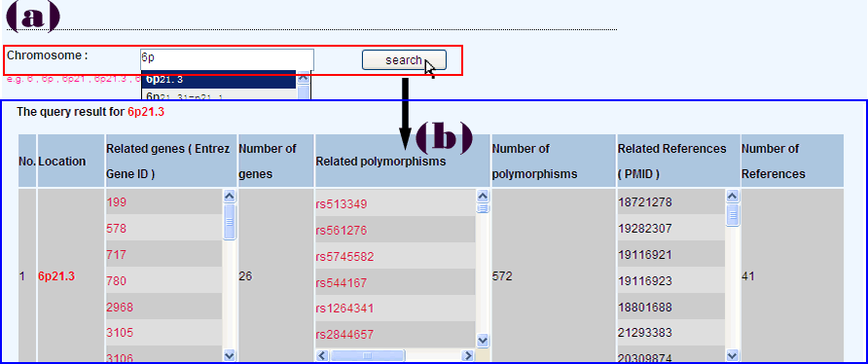The height and width of the screenshot is (364, 868).
Task: Select 6p21.3 autocomplete suggestion
Action: (x=219, y=80)
